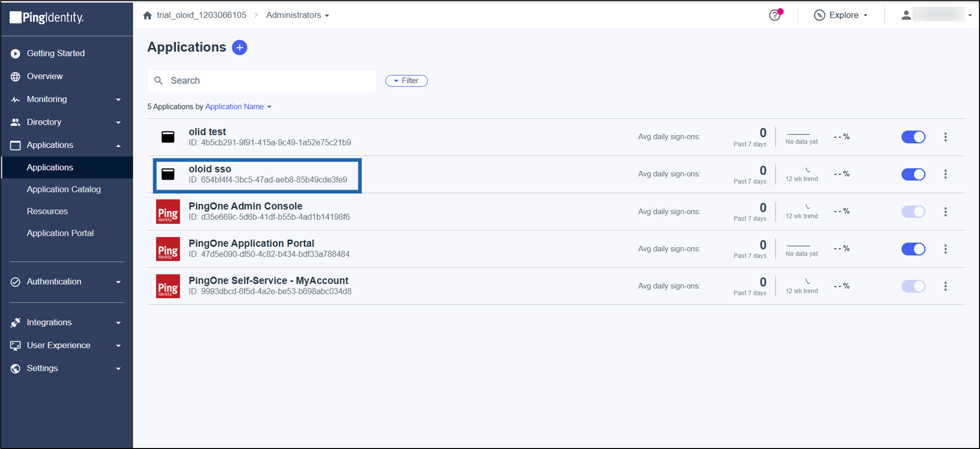980x449 pixels.
Task: Open the Explore menu button
Action: click(x=841, y=15)
